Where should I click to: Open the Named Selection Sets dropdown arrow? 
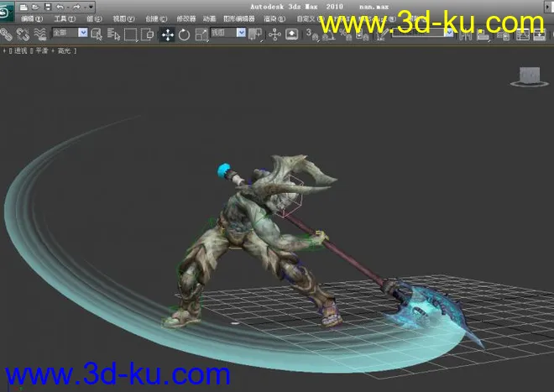[449, 33]
